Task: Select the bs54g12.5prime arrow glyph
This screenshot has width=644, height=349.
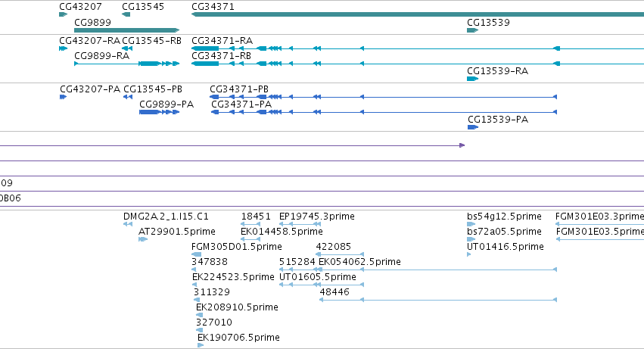Action: (471, 224)
